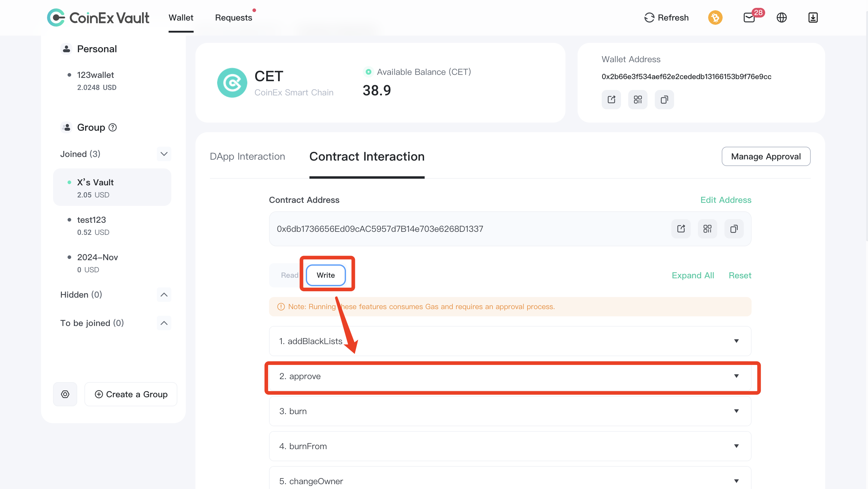Expand the Hidden (0) group list
Screen dimensions: 868x489
point(164,295)
